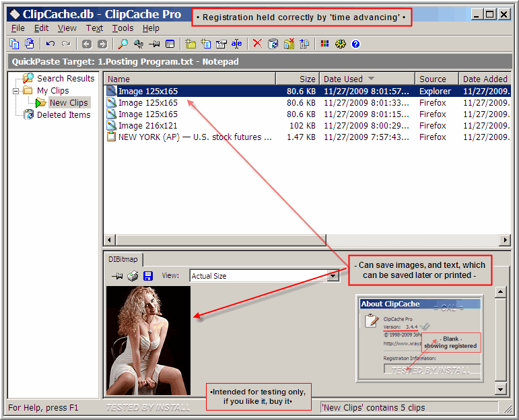This screenshot has width=519, height=420.
Task: Delete selected clip with red X
Action: pyautogui.click(x=257, y=43)
